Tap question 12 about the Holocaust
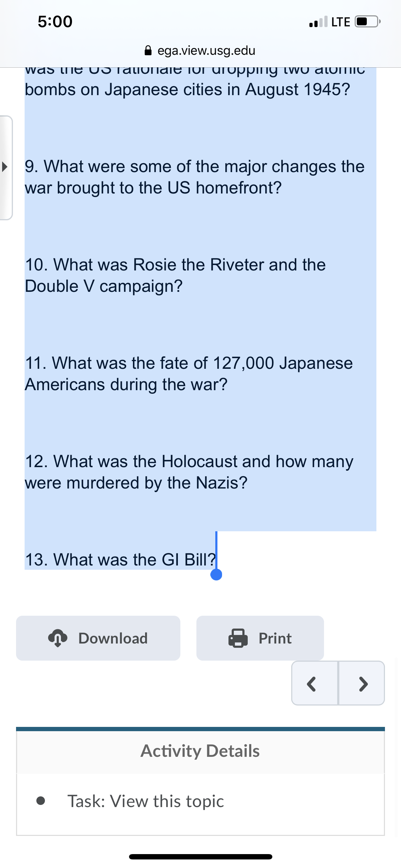 pyautogui.click(x=189, y=472)
